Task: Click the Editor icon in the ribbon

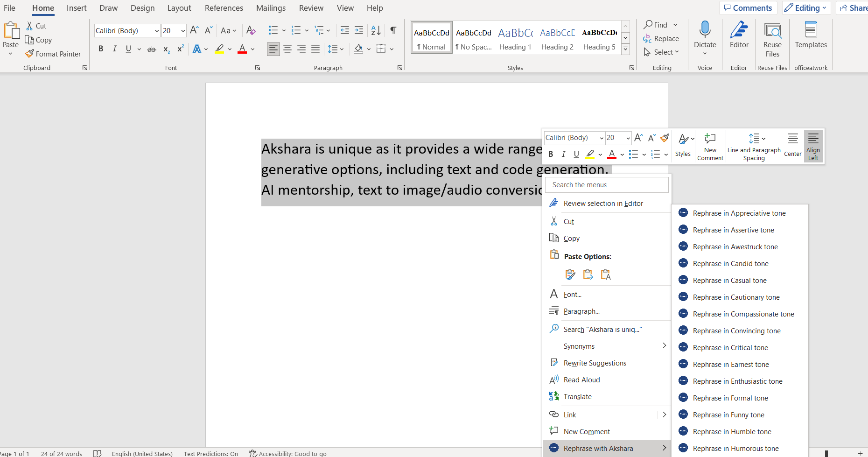Action: click(739, 35)
